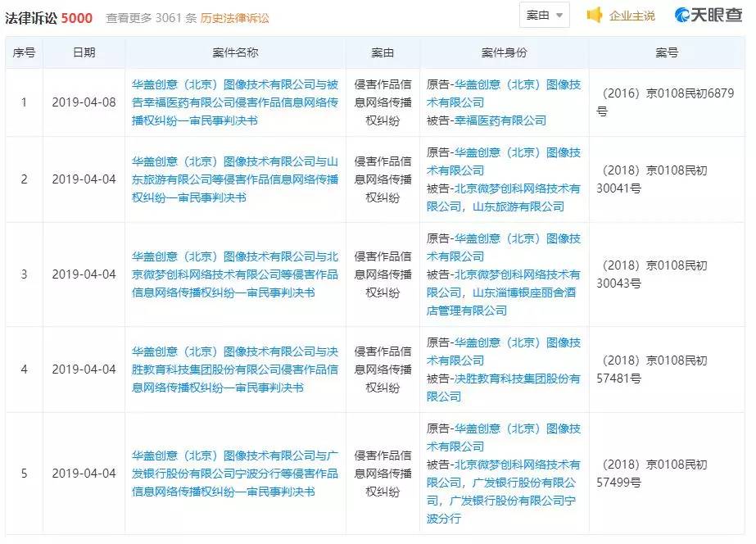
Task: Click the 案由 cell in row 1
Action: coord(383,102)
